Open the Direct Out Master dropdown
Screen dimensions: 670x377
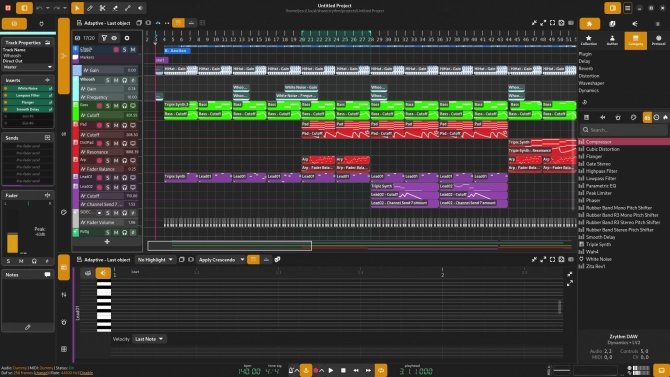pos(27,67)
